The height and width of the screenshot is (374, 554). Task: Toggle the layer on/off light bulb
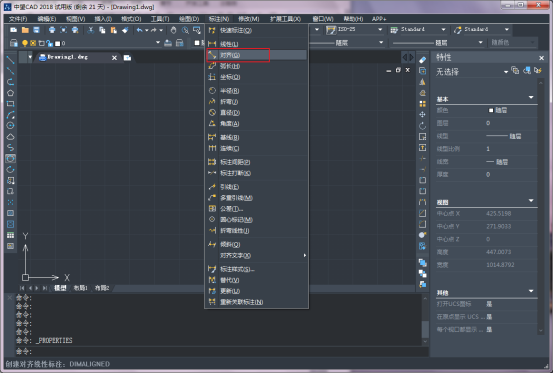(x=25, y=43)
